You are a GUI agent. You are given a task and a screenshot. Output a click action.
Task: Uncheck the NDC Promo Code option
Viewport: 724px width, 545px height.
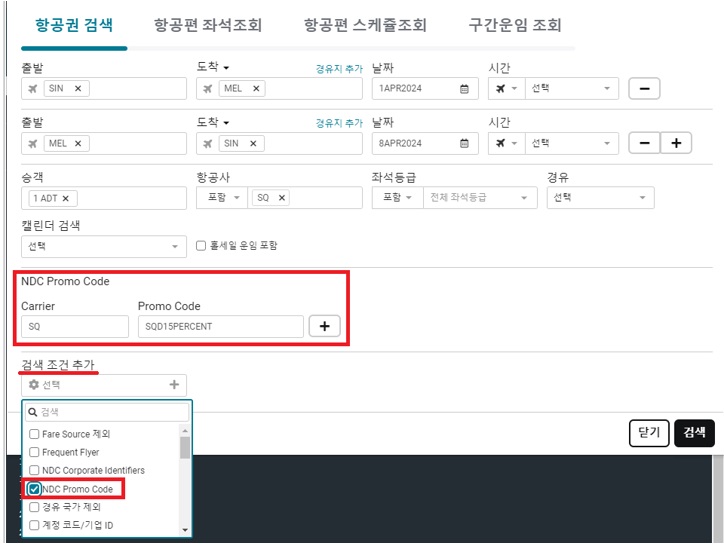tap(34, 489)
